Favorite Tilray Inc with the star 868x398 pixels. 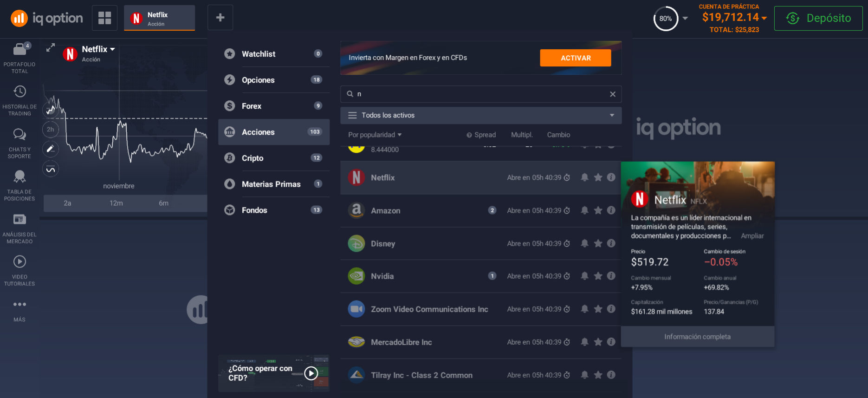(598, 375)
